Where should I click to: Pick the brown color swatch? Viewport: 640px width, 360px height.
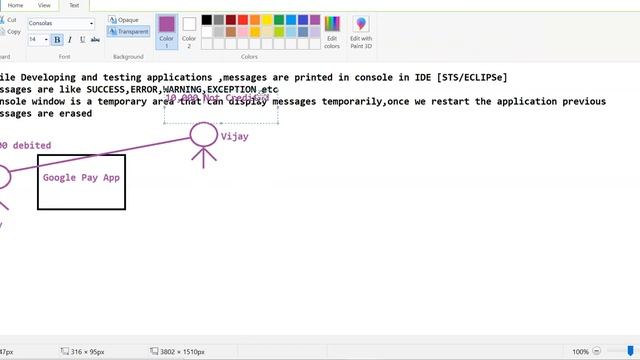pos(231,32)
